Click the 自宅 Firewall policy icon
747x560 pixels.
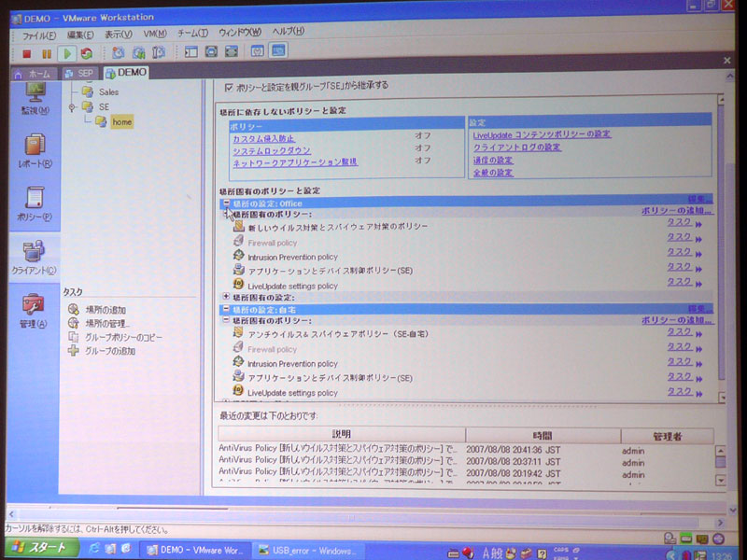[x=238, y=347]
